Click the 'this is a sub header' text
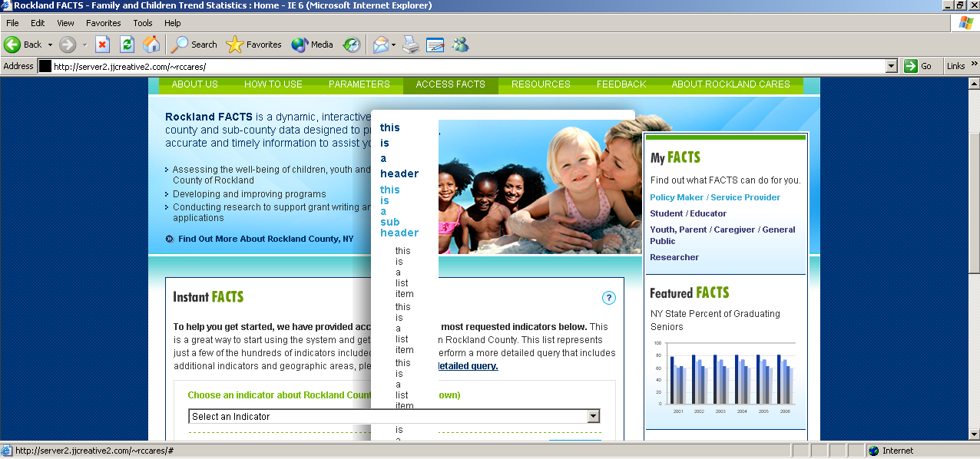This screenshot has height=459, width=980. pos(399,211)
